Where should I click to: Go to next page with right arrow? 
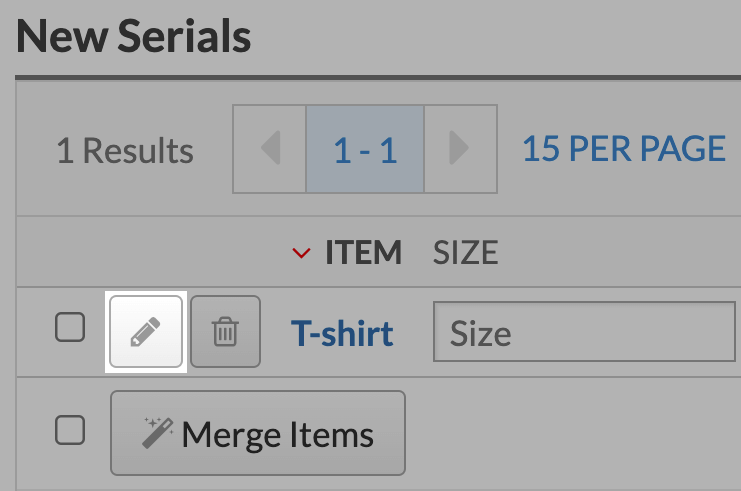pyautogui.click(x=460, y=149)
